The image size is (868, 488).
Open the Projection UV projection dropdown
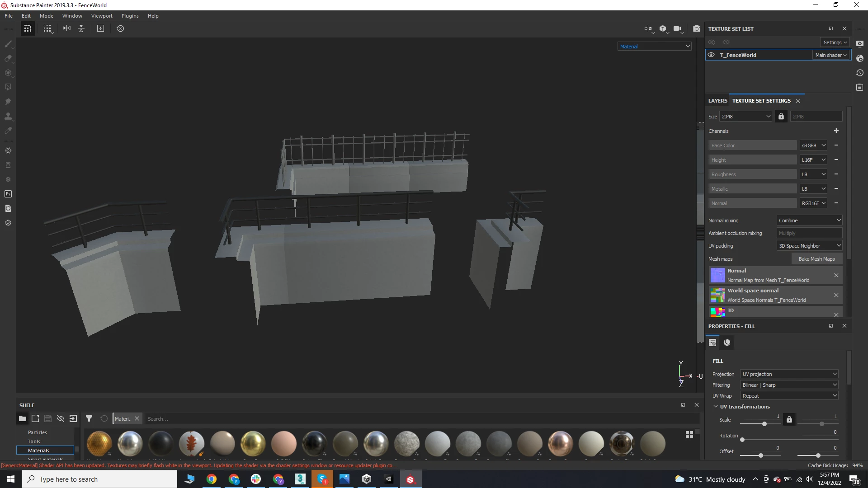(789, 374)
